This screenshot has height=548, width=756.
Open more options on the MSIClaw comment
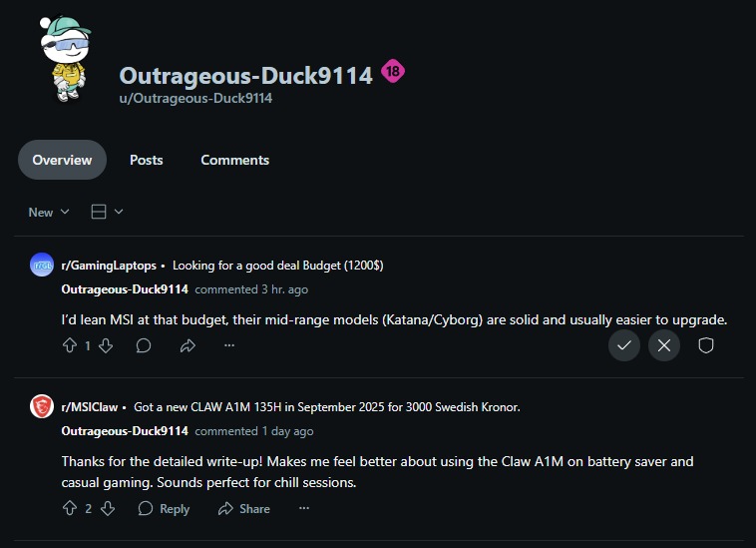(304, 508)
